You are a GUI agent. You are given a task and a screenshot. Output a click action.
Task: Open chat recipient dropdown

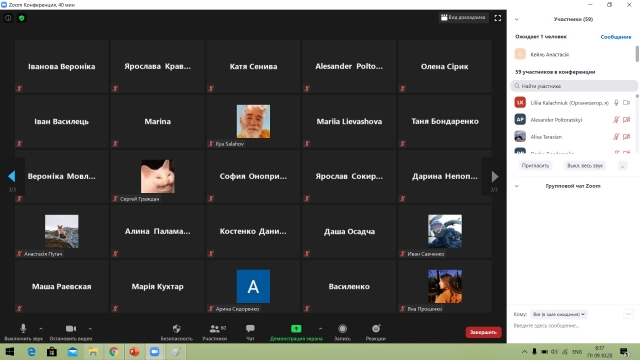[559, 314]
